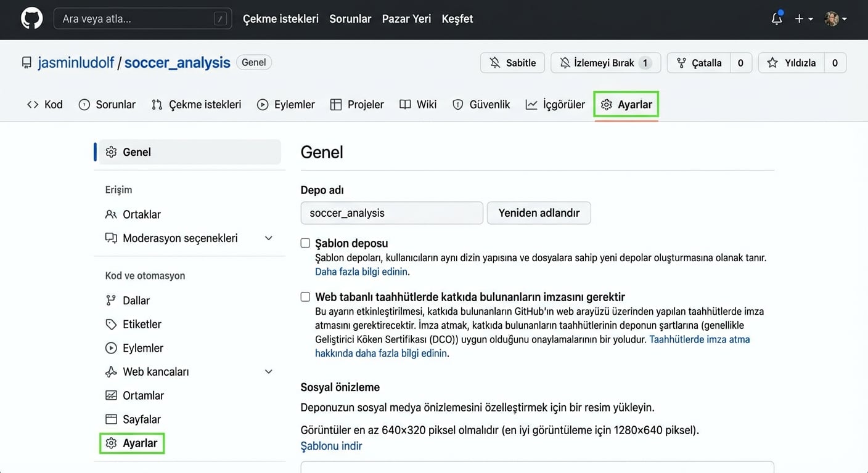The width and height of the screenshot is (868, 473).
Task: Expand Moderasyon seçenekleri section
Action: pos(268,238)
